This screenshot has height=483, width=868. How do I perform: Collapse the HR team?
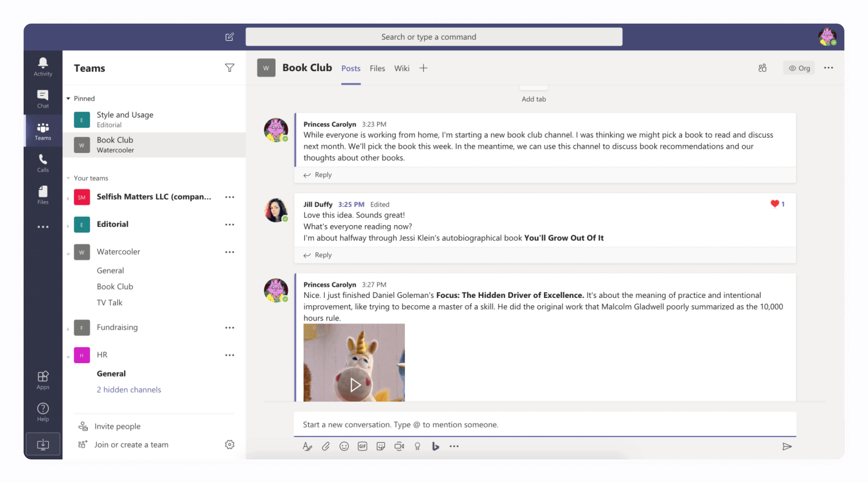[68, 357]
